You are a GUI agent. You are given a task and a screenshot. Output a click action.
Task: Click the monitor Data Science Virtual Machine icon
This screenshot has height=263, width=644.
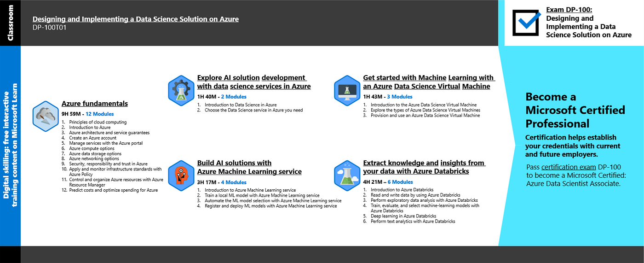coord(348,91)
